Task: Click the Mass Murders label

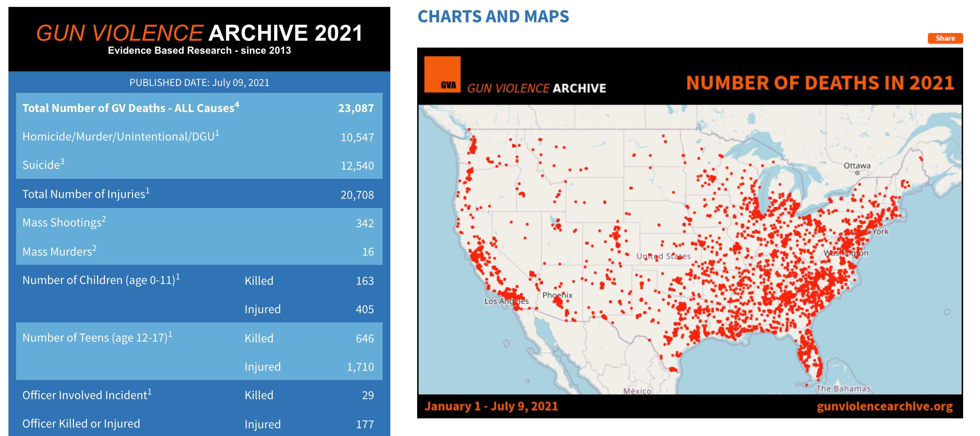Action: [59, 251]
